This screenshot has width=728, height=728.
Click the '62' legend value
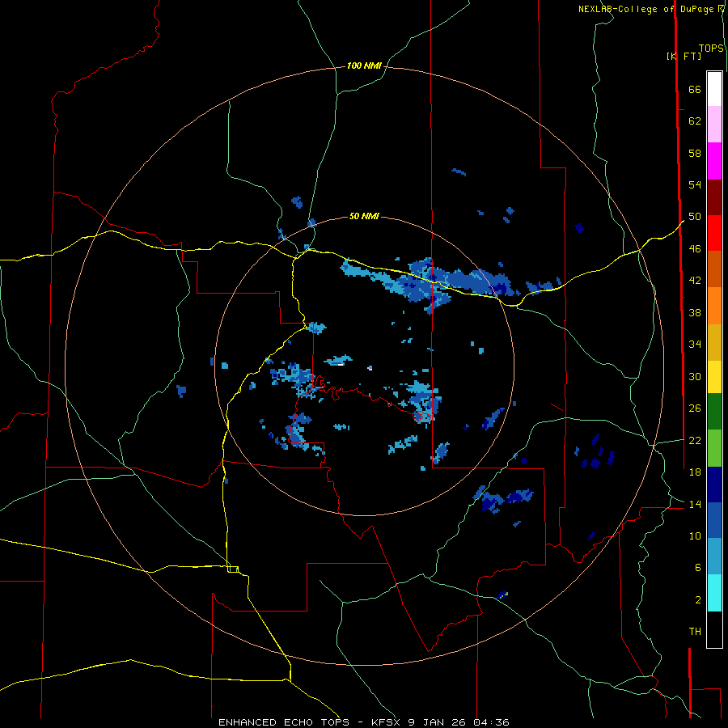click(695, 121)
